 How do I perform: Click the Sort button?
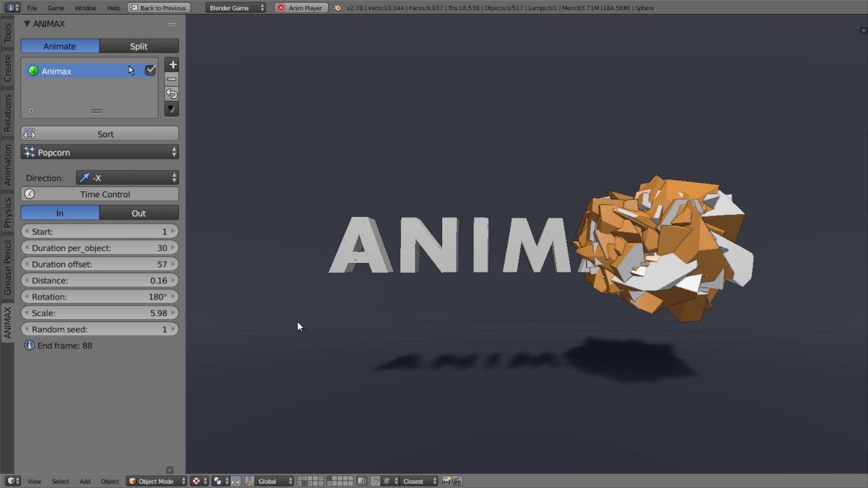100,134
